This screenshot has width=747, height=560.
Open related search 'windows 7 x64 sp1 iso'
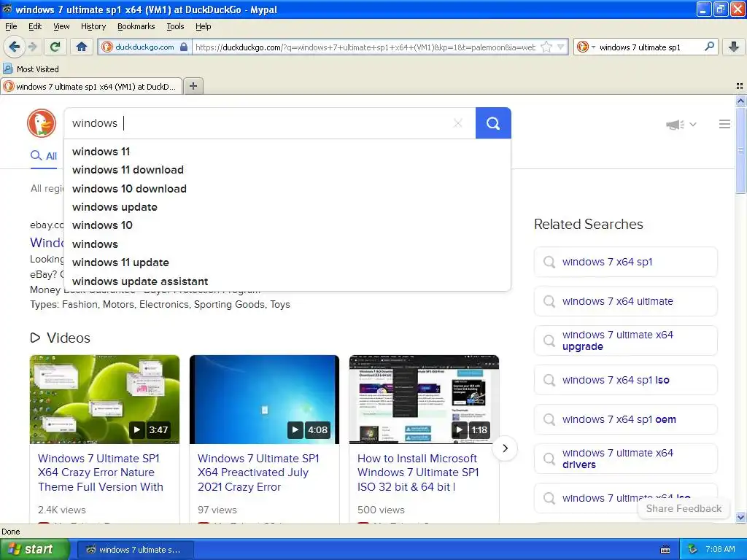tap(625, 380)
